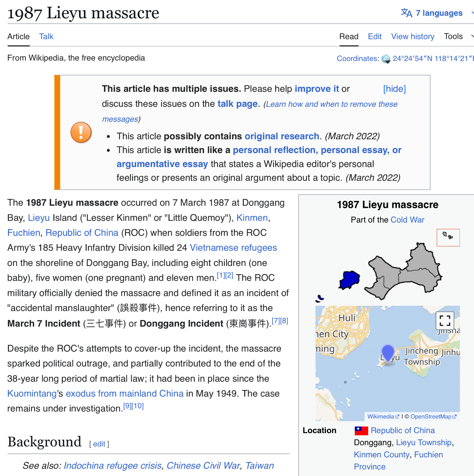Viewport: 474px width, 476px height.
Task: Open the Fuchien Province infobox link
Action: [x=398, y=461]
